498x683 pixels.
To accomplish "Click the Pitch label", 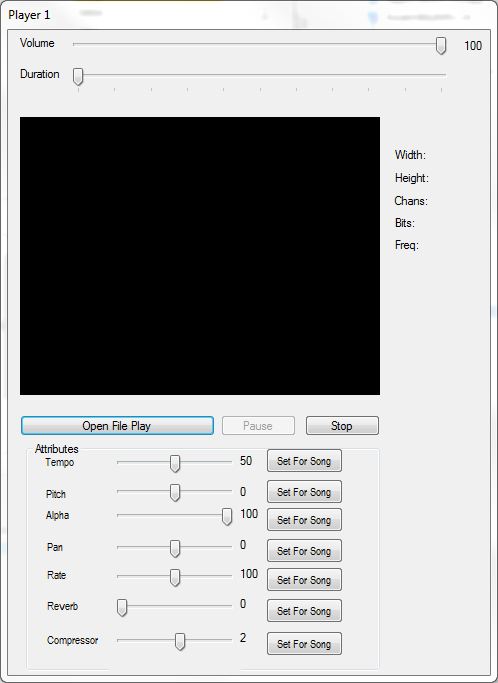I will click(x=56, y=494).
